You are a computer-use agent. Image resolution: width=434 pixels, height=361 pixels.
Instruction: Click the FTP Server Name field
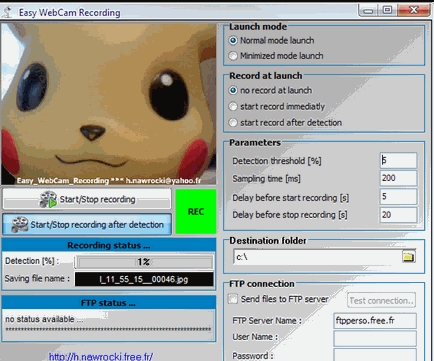click(x=375, y=321)
